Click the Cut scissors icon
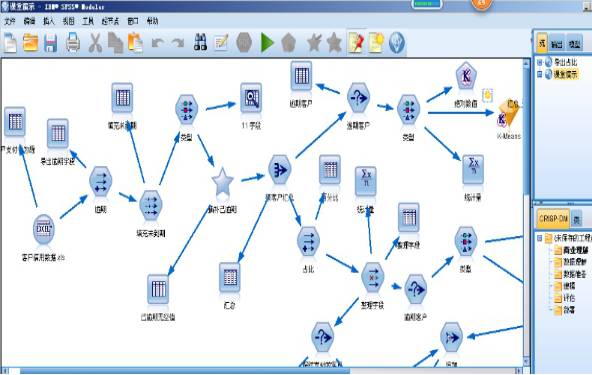Image resolution: width=592 pixels, height=375 pixels. pyautogui.click(x=95, y=43)
